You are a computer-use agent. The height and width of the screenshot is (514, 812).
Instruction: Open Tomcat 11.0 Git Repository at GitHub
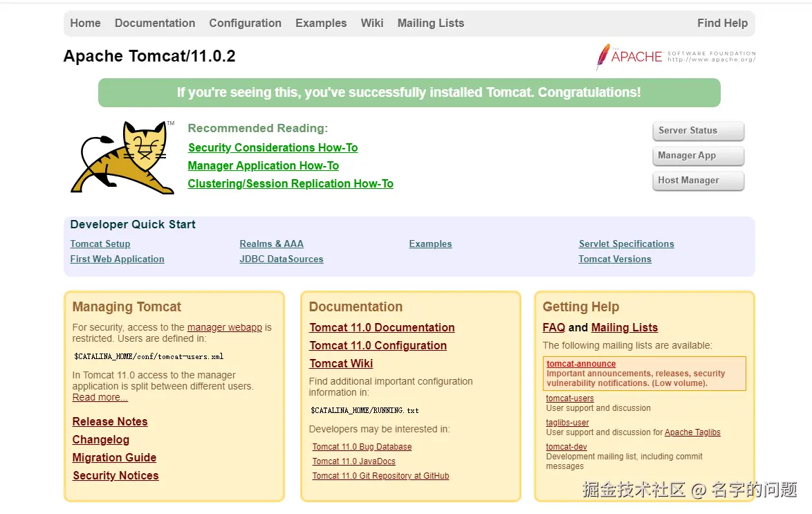380,476
